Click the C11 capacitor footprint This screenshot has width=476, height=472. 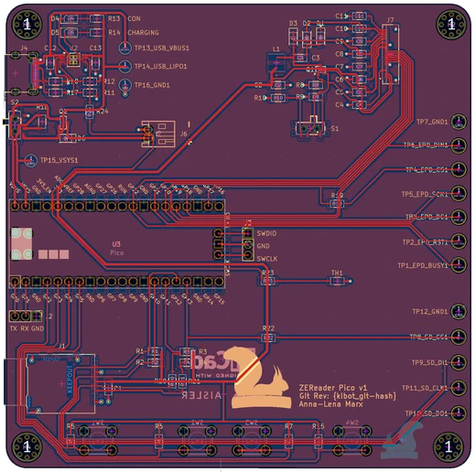point(359,16)
